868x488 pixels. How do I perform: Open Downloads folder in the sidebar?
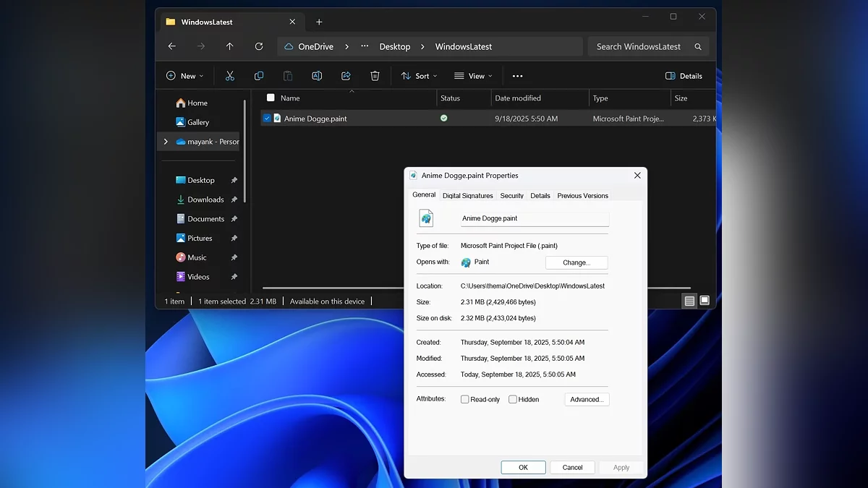[205, 200]
